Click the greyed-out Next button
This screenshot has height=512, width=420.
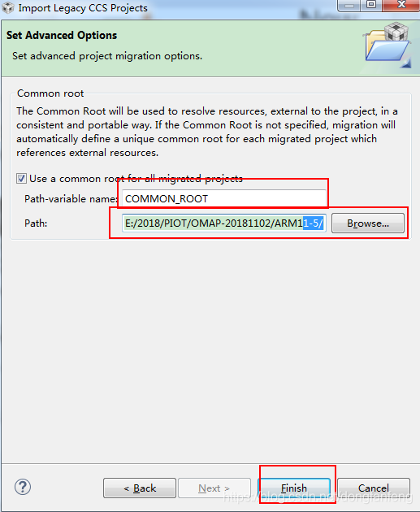tap(214, 488)
